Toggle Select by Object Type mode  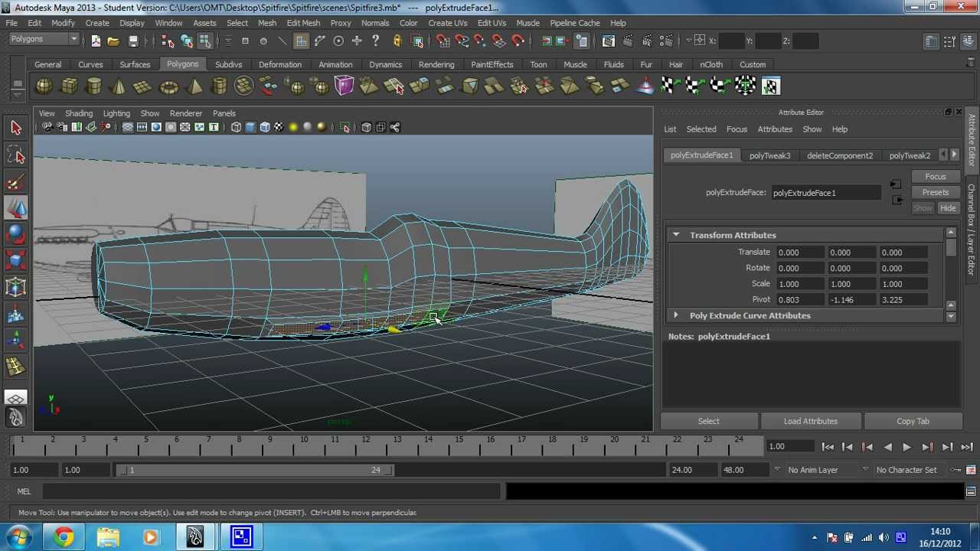[x=187, y=41]
